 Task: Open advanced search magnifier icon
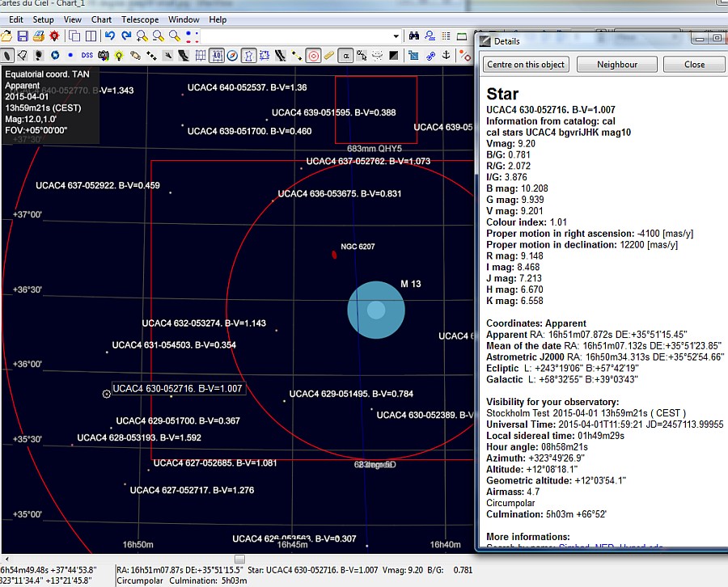pyautogui.click(x=430, y=36)
